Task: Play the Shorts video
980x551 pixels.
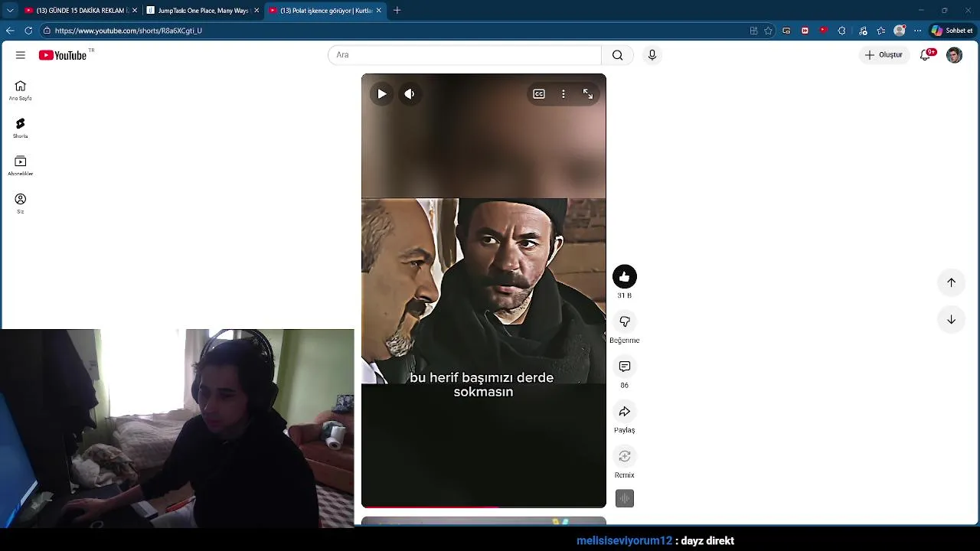Action: click(382, 94)
